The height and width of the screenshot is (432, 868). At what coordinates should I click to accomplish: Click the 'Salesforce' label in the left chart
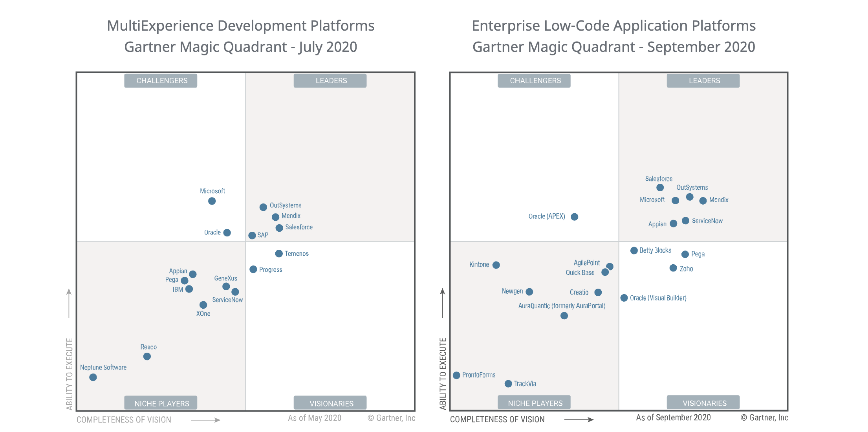299,227
